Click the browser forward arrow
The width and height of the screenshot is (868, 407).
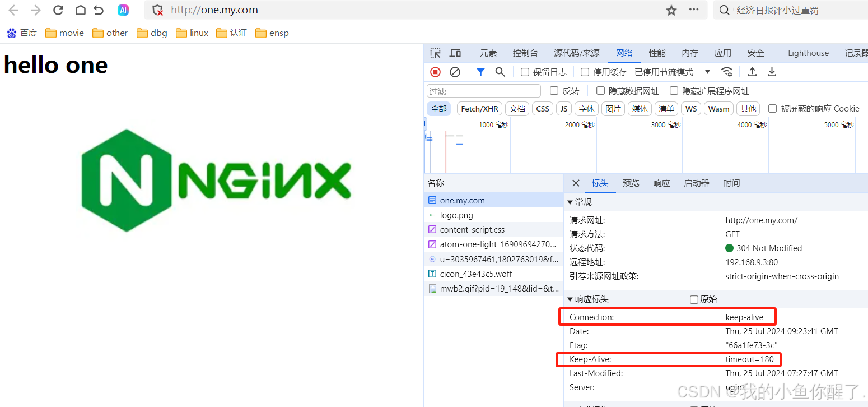tap(36, 10)
